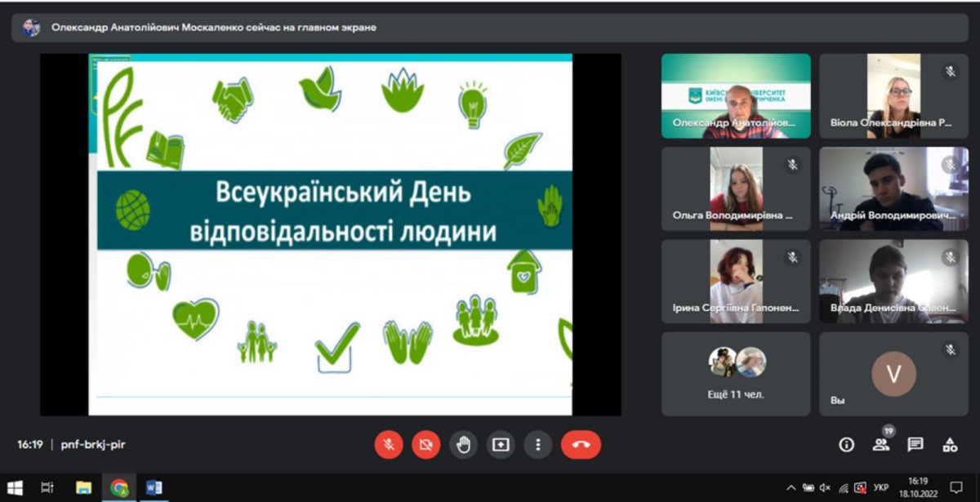Open Wi-Fi network settings in system tray
This screenshot has height=502, width=980.
843,487
